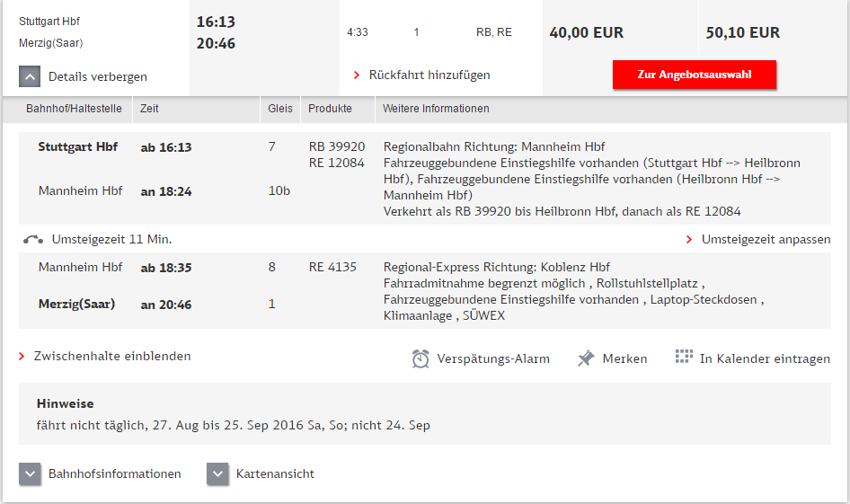Click the Verspätungs-Alarm clock icon

click(421, 358)
